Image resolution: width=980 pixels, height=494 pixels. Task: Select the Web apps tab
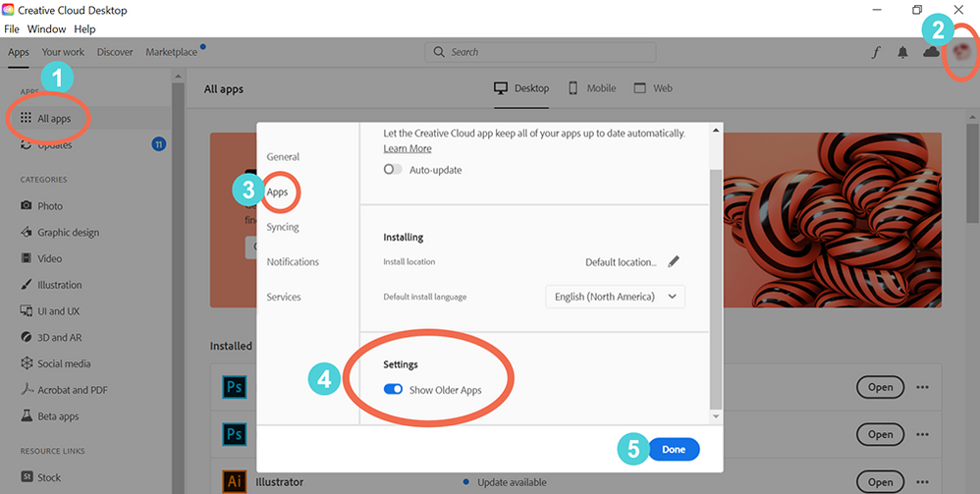point(653,88)
